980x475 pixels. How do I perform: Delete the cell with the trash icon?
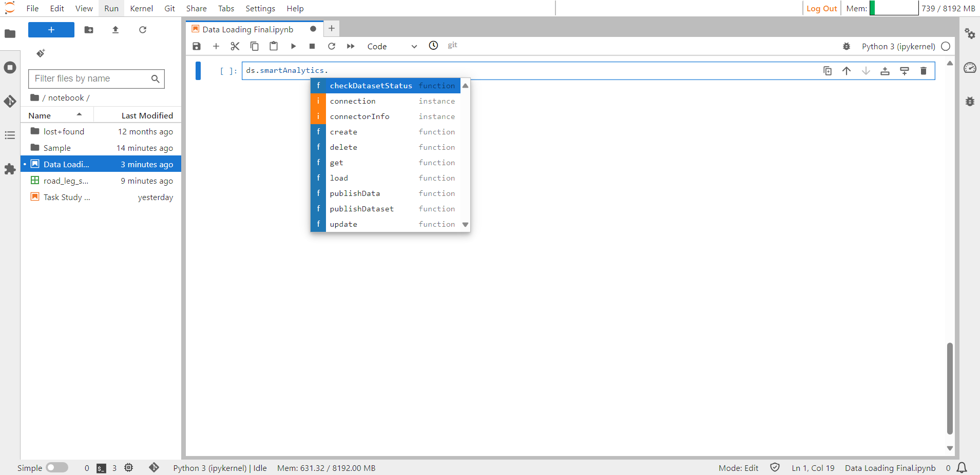924,71
